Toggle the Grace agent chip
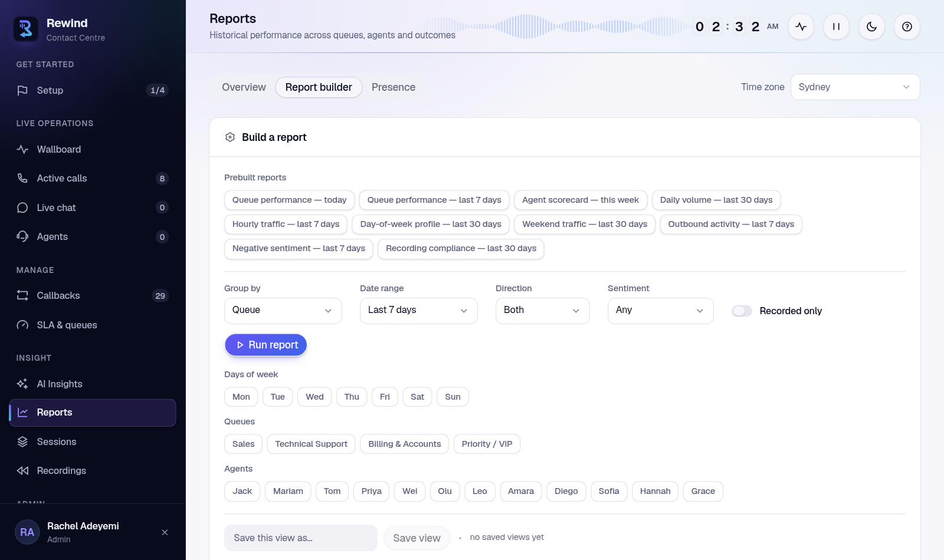Screen dimensions: 944x560 pyautogui.click(x=703, y=491)
